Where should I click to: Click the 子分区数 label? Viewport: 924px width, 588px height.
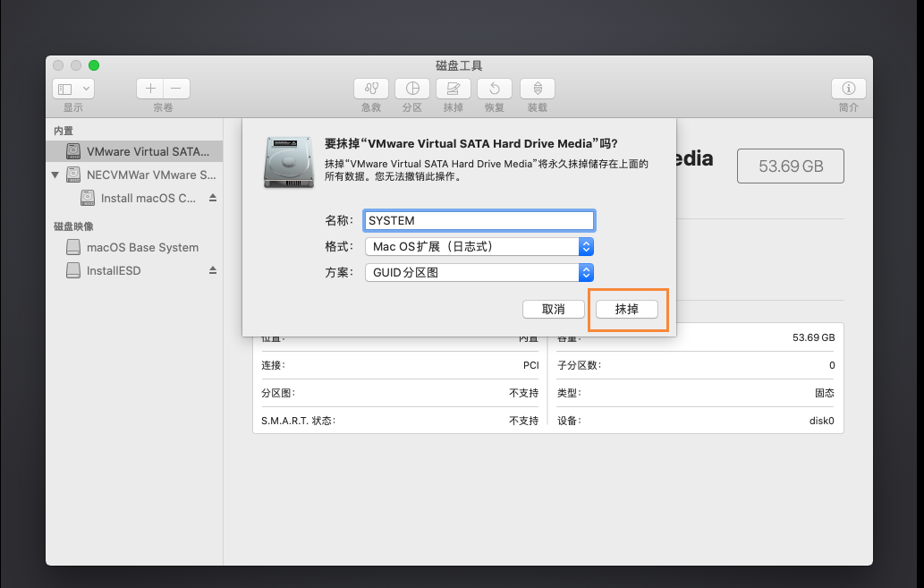pyautogui.click(x=580, y=365)
